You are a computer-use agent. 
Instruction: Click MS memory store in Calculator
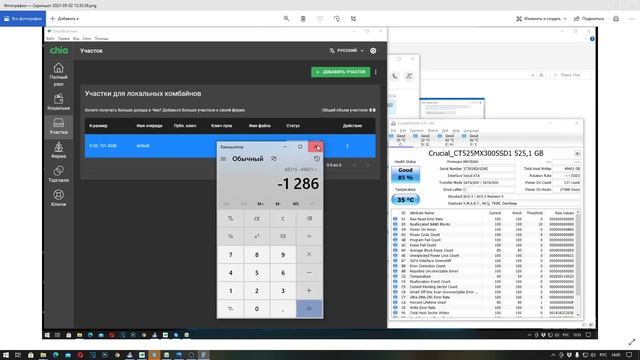pyautogui.click(x=296, y=204)
